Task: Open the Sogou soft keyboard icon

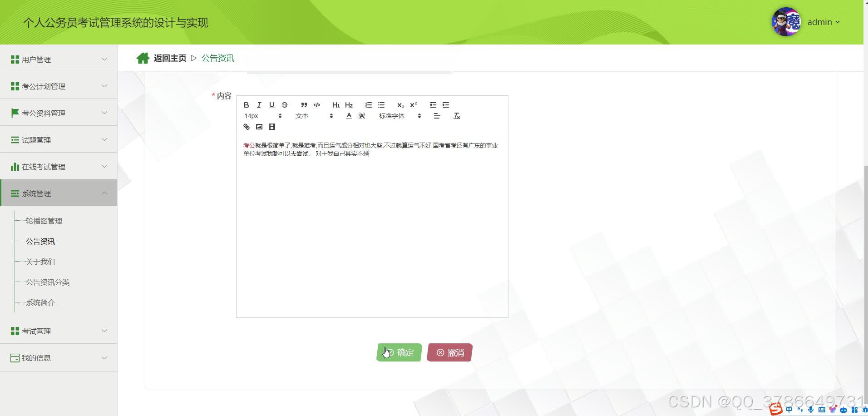Action: click(822, 410)
